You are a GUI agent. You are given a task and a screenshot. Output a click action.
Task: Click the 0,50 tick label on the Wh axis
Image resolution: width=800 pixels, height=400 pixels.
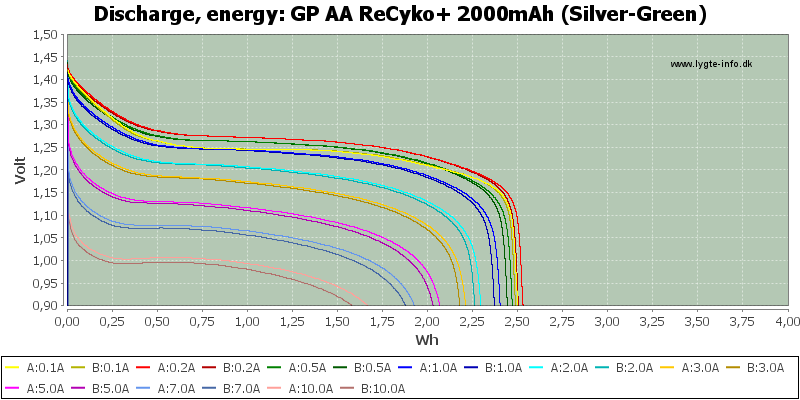(x=157, y=321)
